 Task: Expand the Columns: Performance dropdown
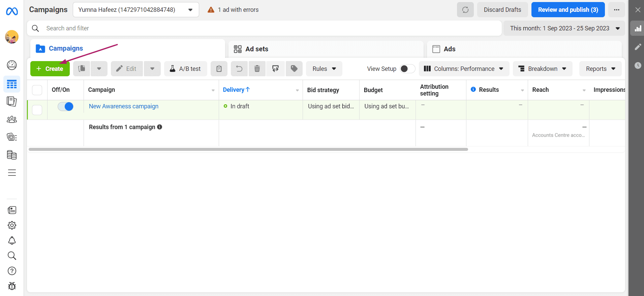coord(463,69)
